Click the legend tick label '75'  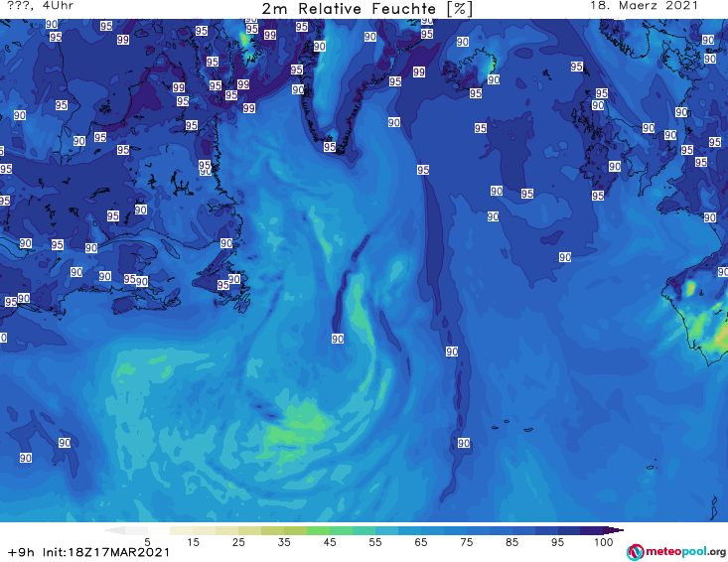pyautogui.click(x=467, y=542)
